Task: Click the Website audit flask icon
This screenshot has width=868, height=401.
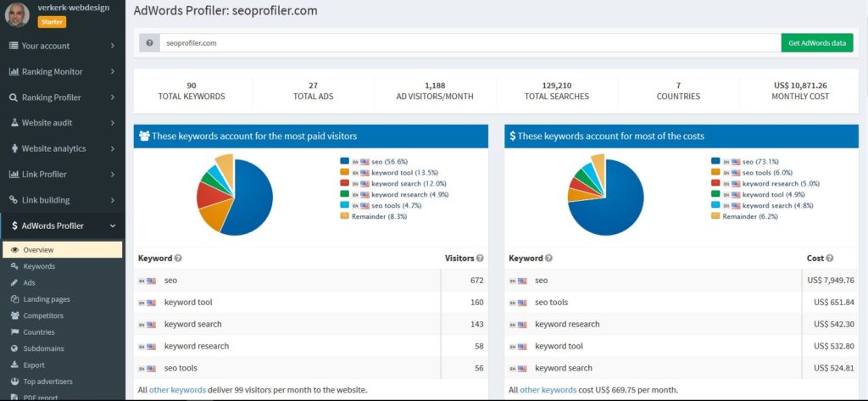Action: point(14,123)
